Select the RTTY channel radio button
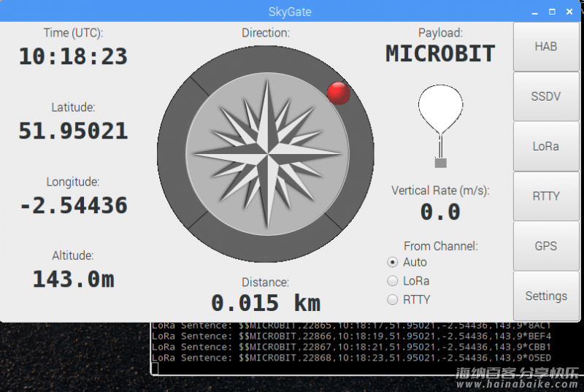This screenshot has height=392, width=584. [392, 299]
